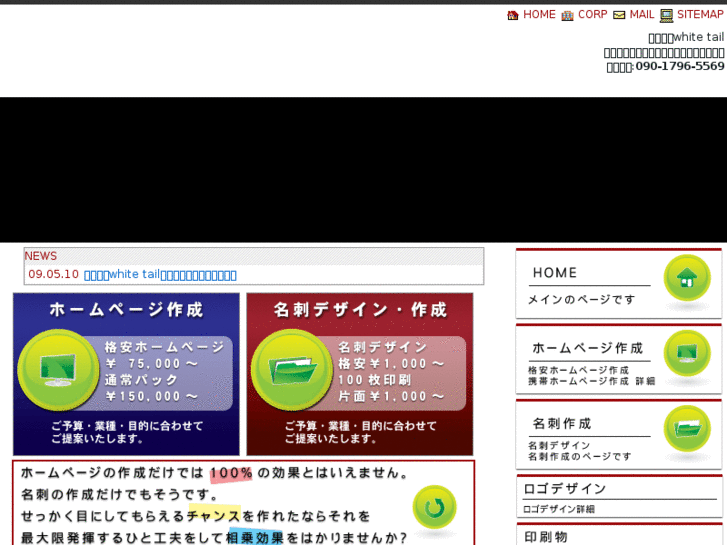
Task: Click 100枚印刷 text in red banner
Action: point(375,380)
